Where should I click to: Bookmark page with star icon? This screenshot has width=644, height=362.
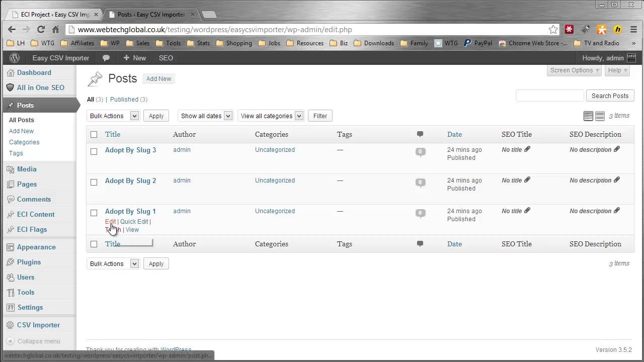click(x=553, y=30)
